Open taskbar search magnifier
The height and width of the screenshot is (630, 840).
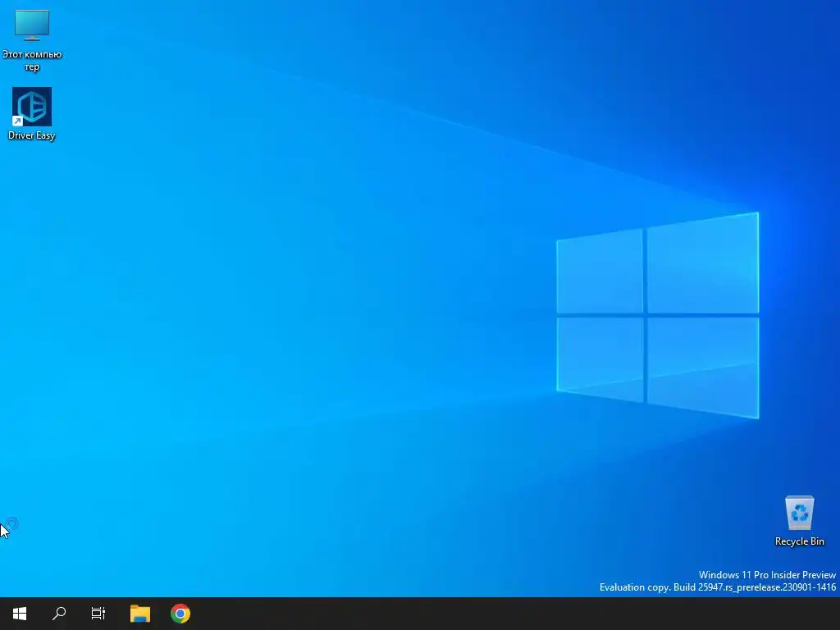click(x=59, y=614)
